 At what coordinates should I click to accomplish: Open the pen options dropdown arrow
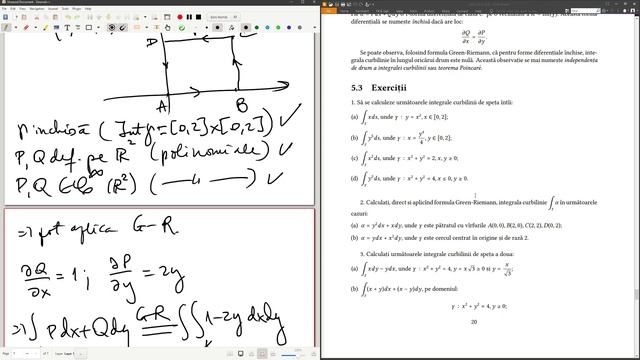coord(16,28)
